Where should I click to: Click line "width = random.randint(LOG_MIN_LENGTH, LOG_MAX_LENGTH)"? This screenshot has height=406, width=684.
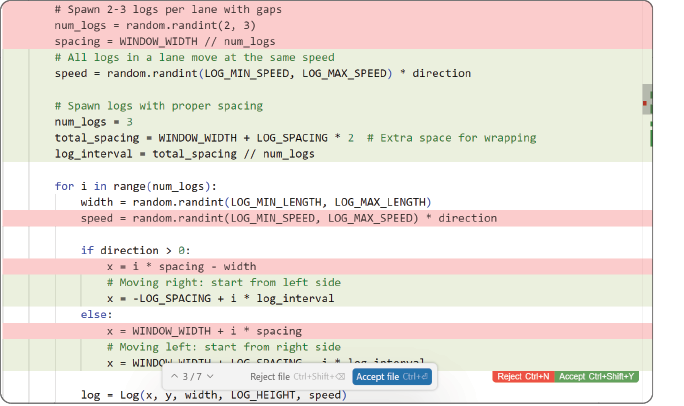(x=256, y=202)
